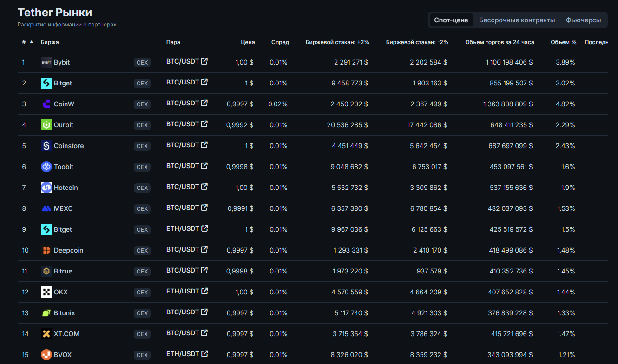The width and height of the screenshot is (618, 364).
Task: Switch to the Спот-цена tab
Action: pyautogui.click(x=451, y=20)
